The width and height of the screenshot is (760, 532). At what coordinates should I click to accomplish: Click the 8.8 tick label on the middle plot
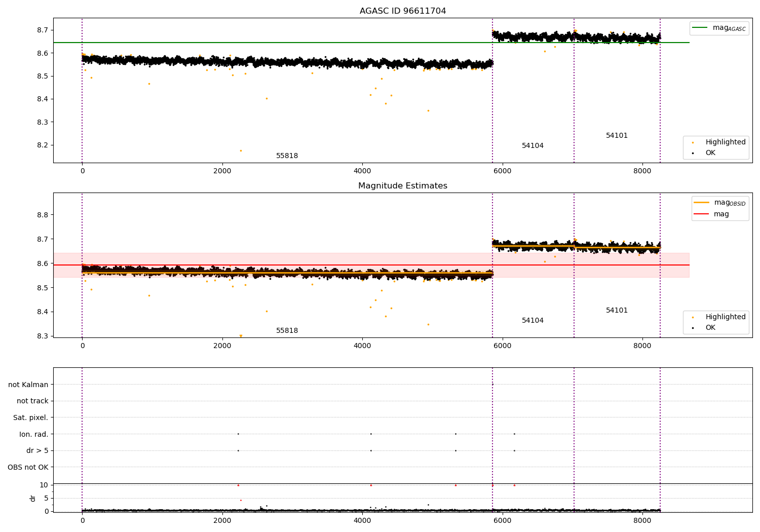pyautogui.click(x=43, y=215)
